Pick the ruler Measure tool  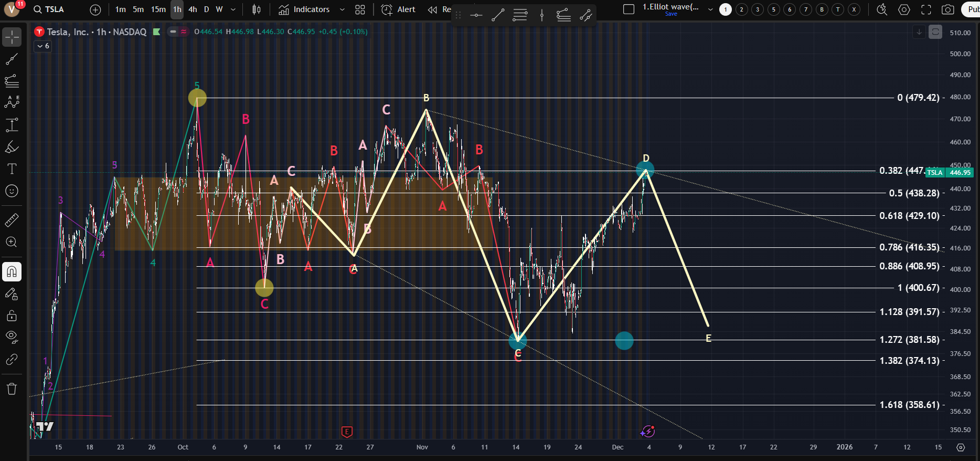12,220
